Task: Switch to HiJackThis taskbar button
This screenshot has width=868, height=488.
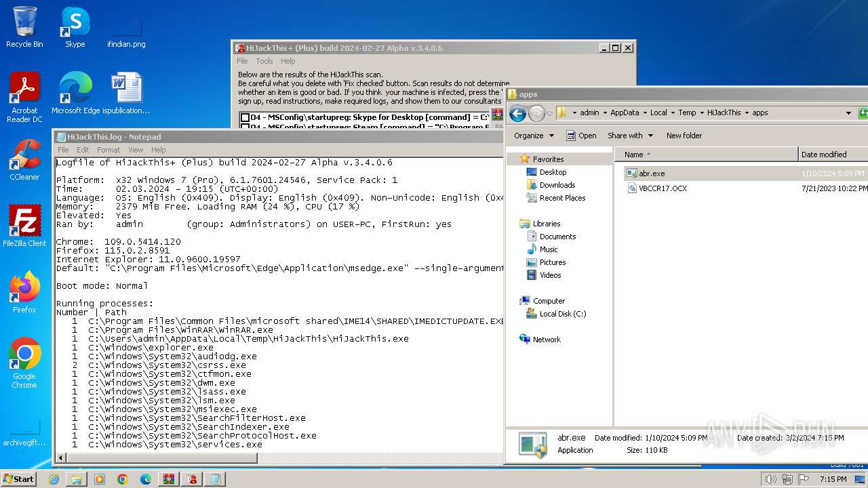Action: click(192, 479)
